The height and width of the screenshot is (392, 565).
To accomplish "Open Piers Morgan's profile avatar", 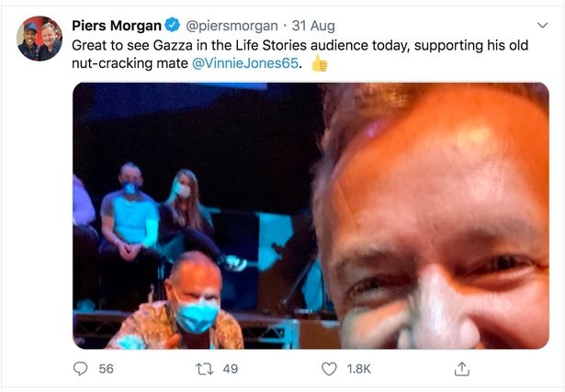I will [39, 39].
